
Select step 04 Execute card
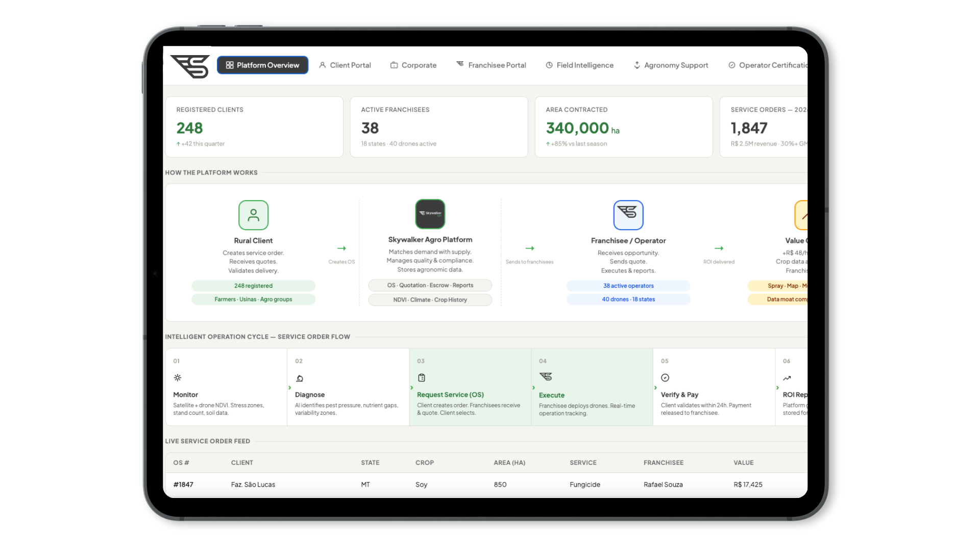(x=592, y=387)
